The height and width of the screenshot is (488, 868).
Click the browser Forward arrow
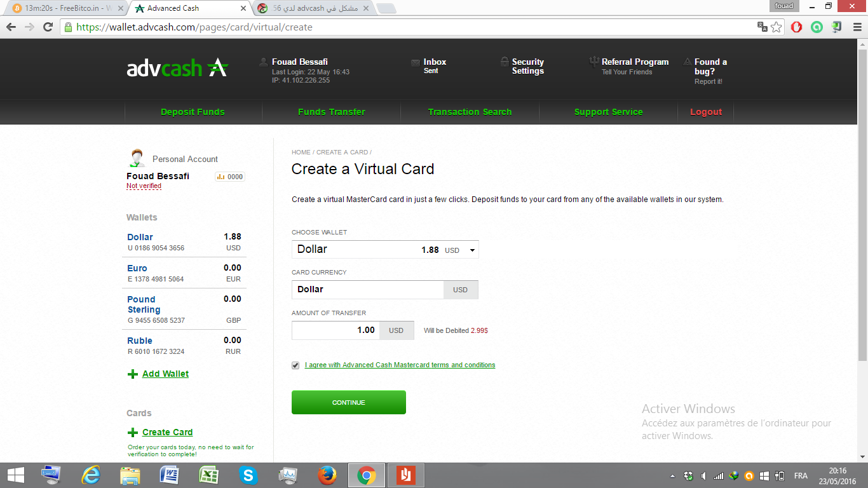29,27
